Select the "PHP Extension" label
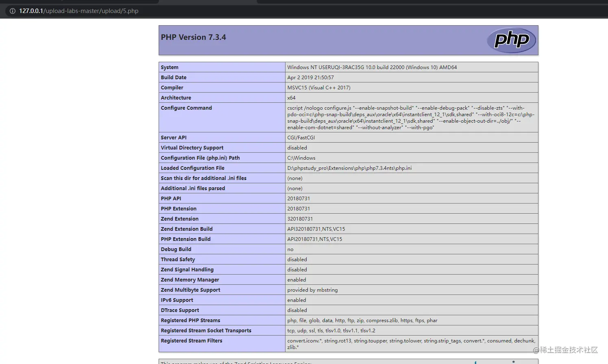This screenshot has width=608, height=364. coord(179,209)
